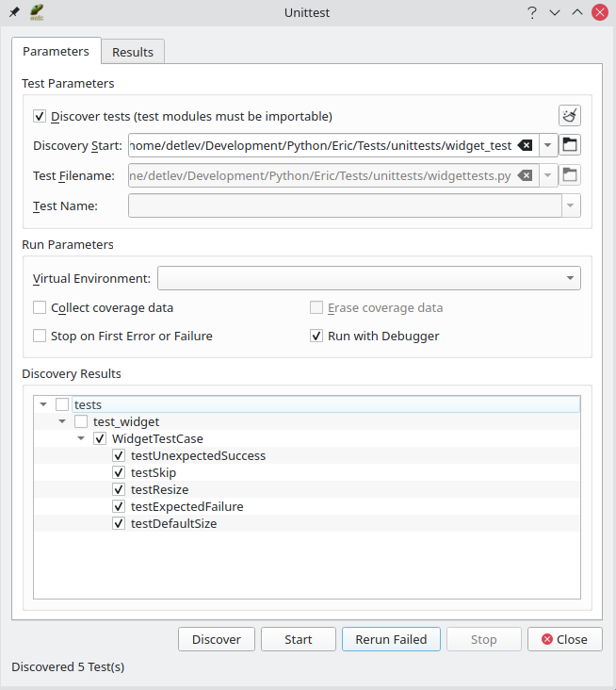
Task: Toggle the Discover tests checkbox
Action: pos(40,117)
